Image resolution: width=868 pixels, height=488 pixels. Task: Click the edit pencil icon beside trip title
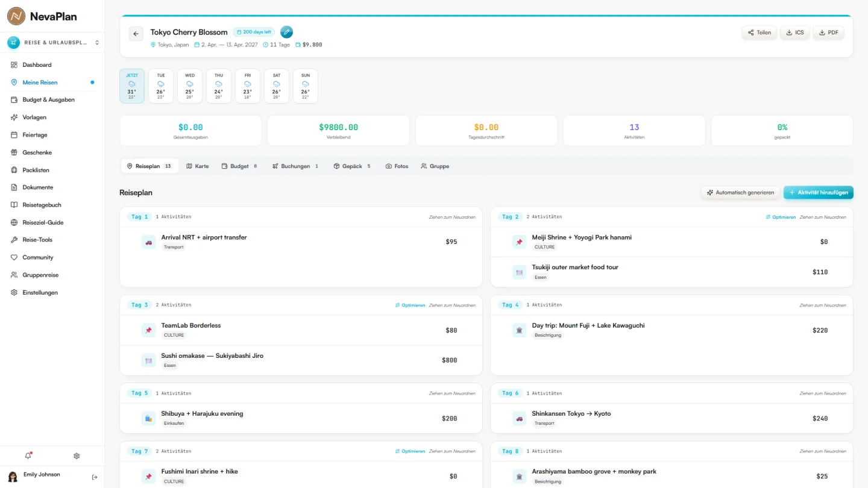point(286,32)
